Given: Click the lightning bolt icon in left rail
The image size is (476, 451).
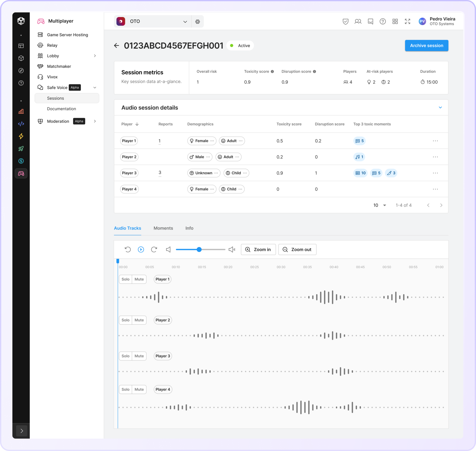Looking at the screenshot, I should coord(21,136).
